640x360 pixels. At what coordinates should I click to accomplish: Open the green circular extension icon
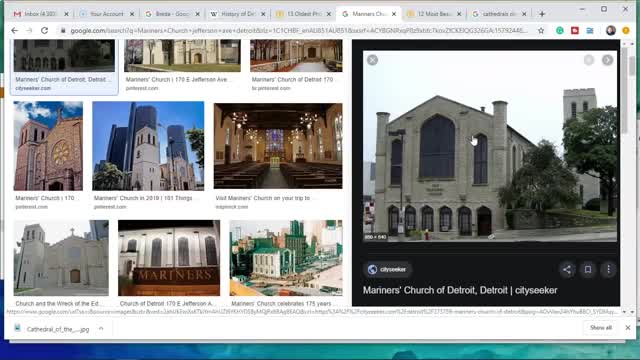(x=560, y=31)
